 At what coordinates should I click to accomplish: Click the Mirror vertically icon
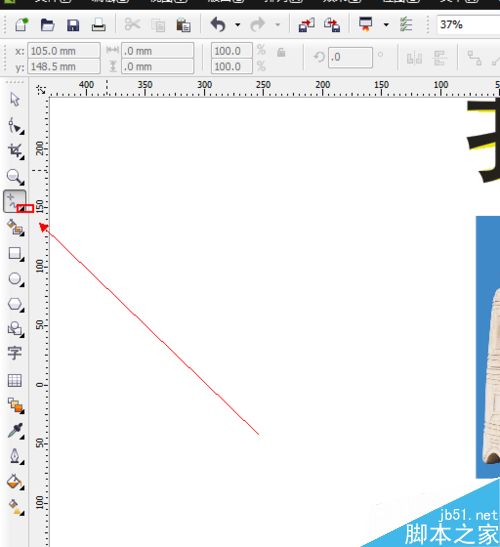point(440,58)
